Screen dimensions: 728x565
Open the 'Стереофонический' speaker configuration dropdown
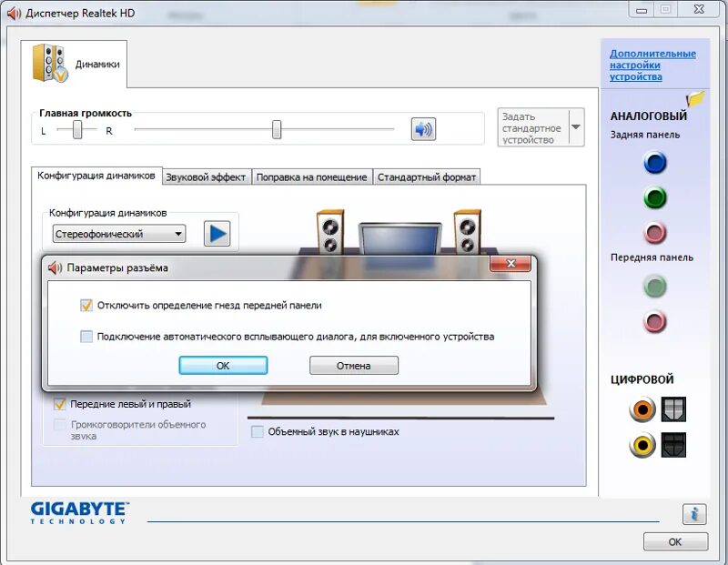[x=119, y=234]
